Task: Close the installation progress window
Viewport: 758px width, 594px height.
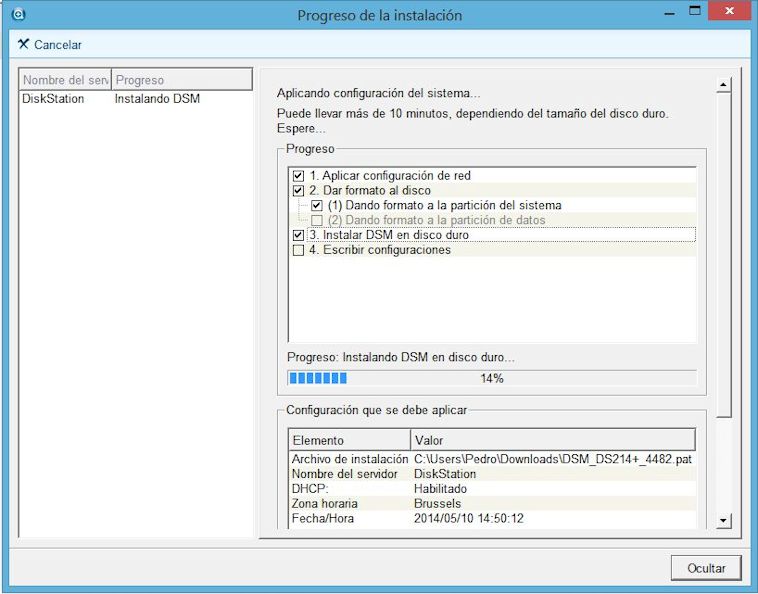Action: click(x=729, y=11)
